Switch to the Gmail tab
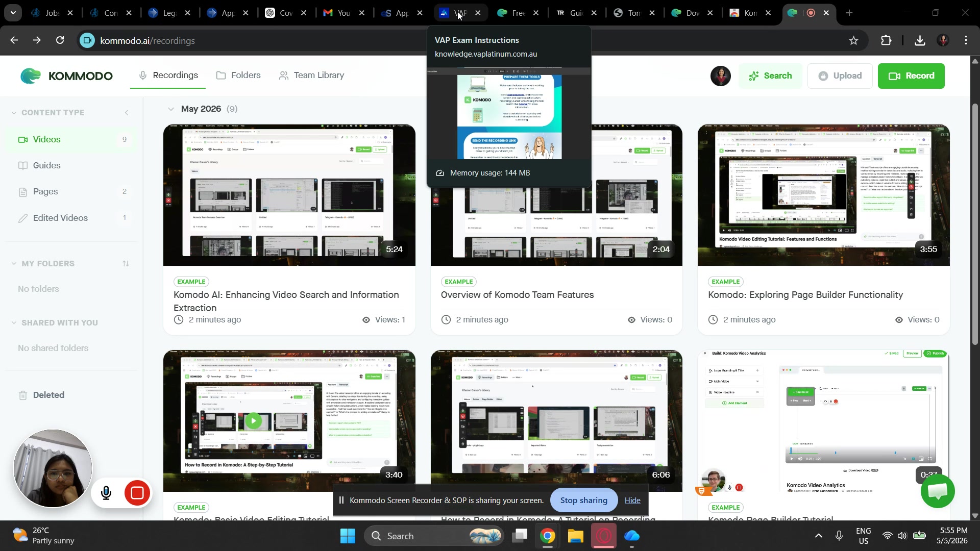 coord(345,13)
